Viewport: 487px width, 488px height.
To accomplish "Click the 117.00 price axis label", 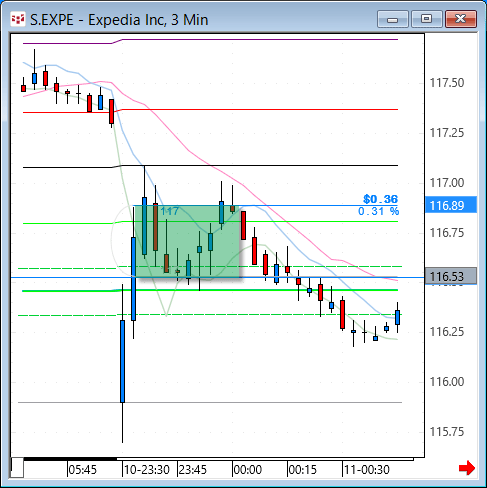I will click(447, 183).
